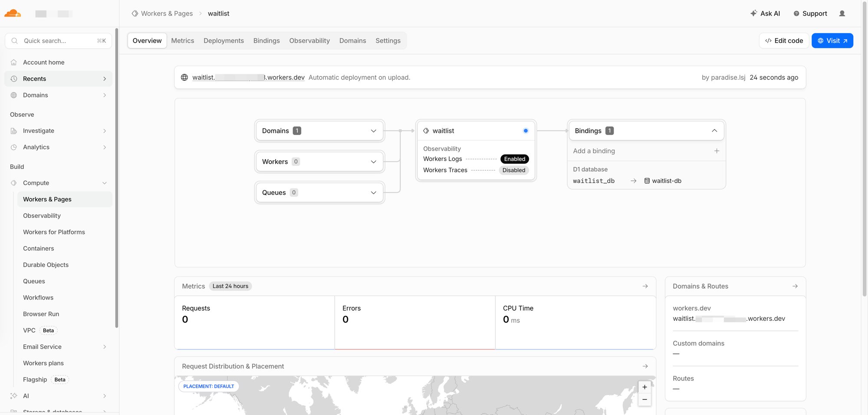Viewport: 868px width, 415px height.
Task: Click the blue status dot on waitlist node
Action: pyautogui.click(x=526, y=131)
